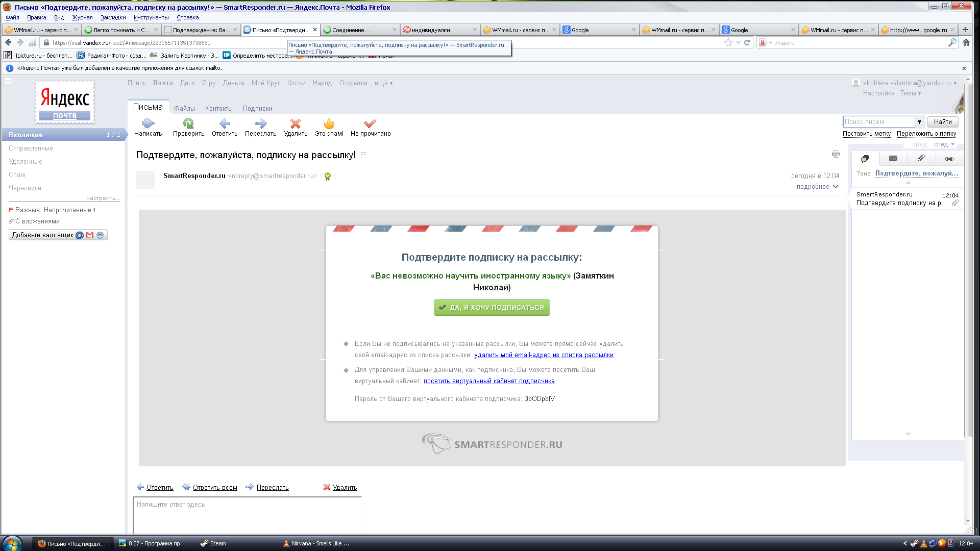Click the Firefox home icon
The width and height of the screenshot is (980, 551).
tap(966, 43)
